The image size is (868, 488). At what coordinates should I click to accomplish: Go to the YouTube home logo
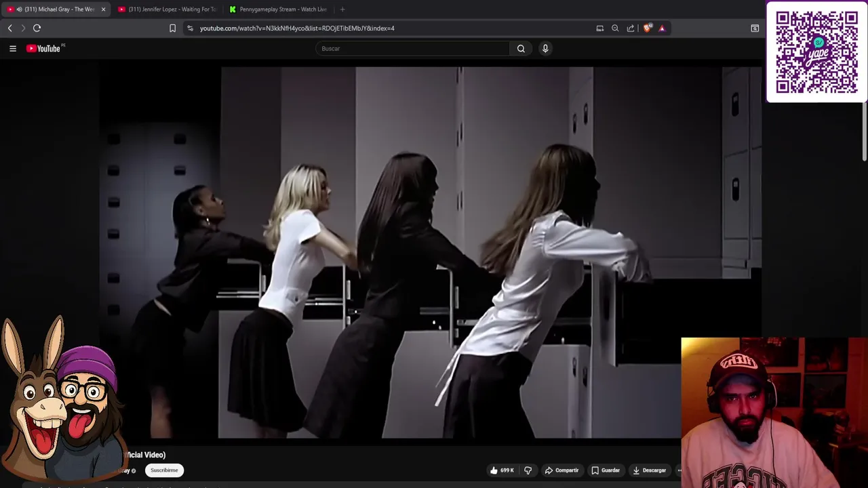coord(45,48)
